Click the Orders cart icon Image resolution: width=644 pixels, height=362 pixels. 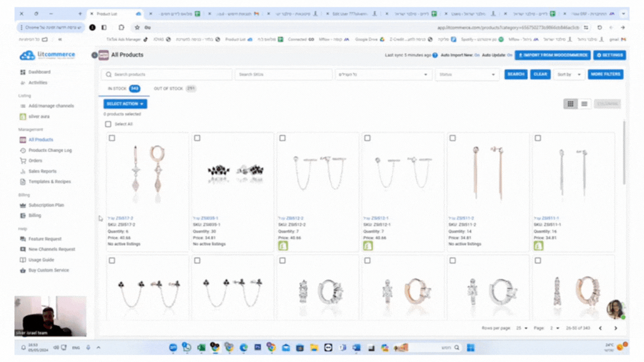point(23,161)
